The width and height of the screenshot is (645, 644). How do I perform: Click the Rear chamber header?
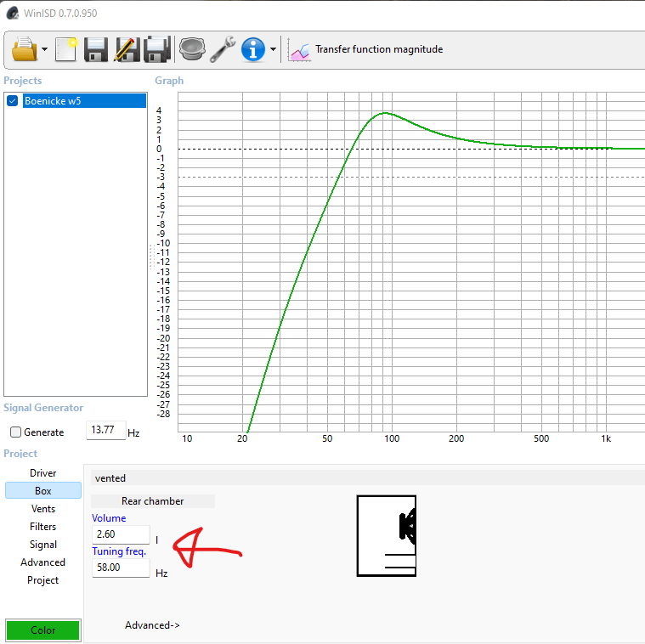tap(153, 501)
